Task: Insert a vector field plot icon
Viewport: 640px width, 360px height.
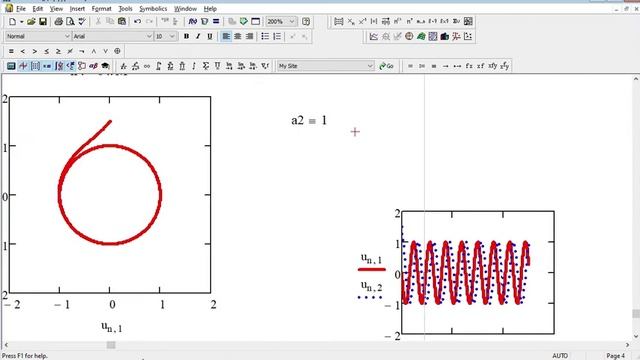Action: coord(468,37)
